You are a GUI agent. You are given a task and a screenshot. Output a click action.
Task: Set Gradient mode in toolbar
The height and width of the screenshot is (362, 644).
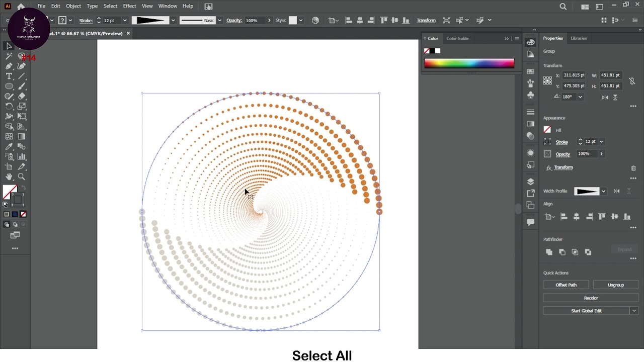pyautogui.click(x=15, y=214)
